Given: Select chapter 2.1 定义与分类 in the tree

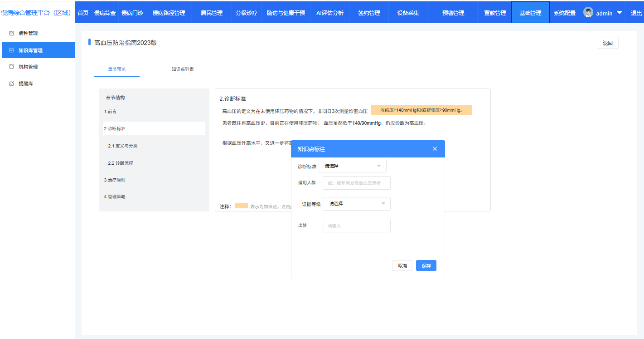Looking at the screenshot, I should click(x=123, y=146).
